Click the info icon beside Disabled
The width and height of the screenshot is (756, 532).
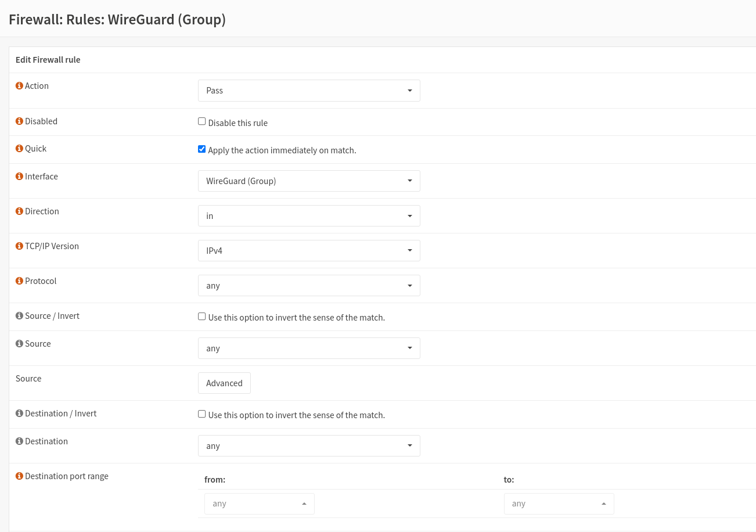pyautogui.click(x=19, y=121)
